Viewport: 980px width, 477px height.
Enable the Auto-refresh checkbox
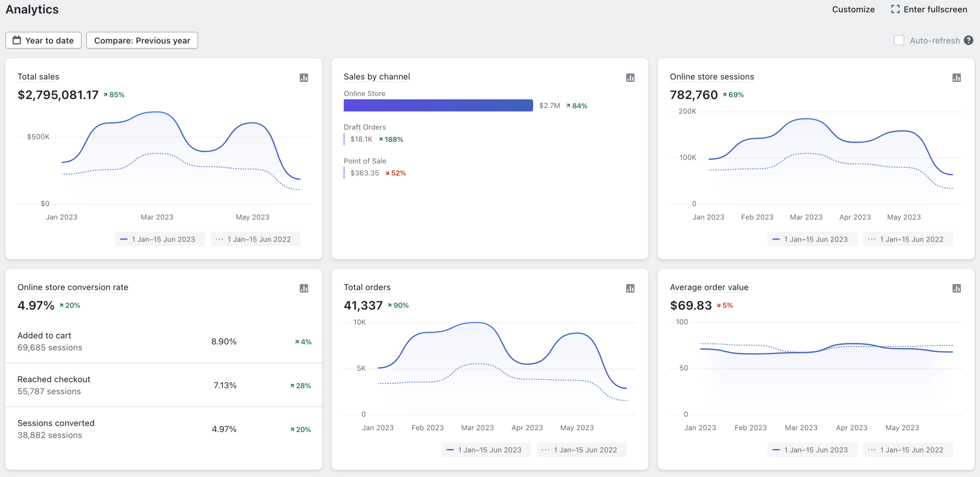tap(899, 40)
